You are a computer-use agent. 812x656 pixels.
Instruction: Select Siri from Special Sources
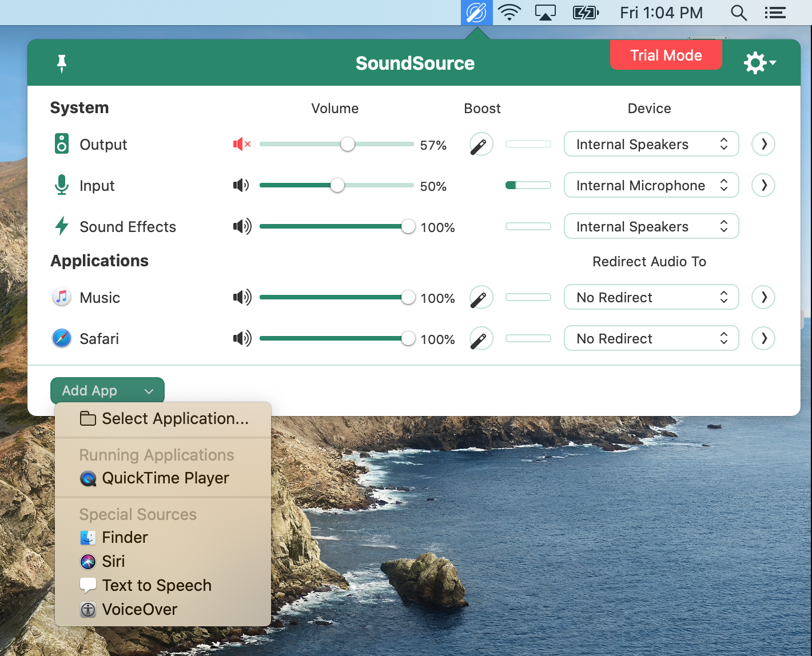[163, 562]
